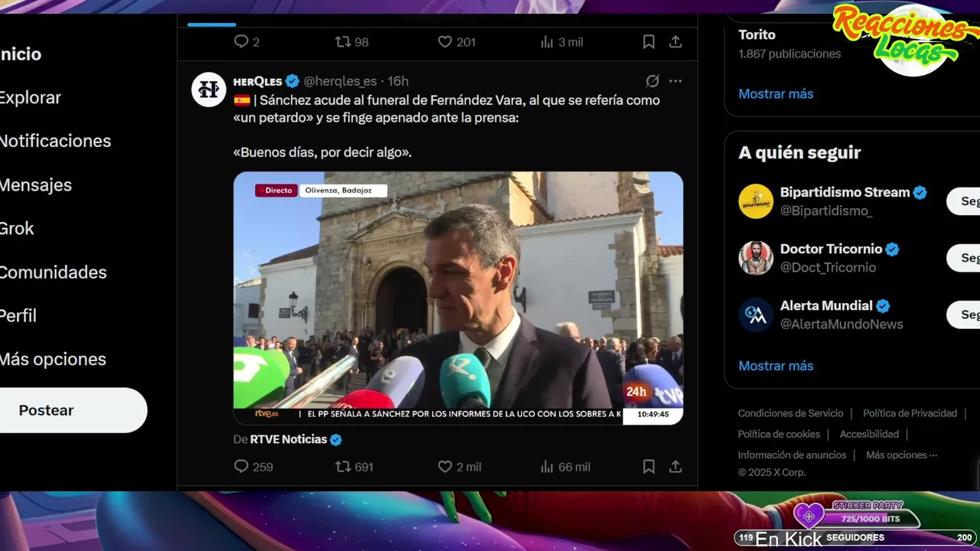Open Política de Privacidad link
The image size is (980, 551).
(910, 413)
